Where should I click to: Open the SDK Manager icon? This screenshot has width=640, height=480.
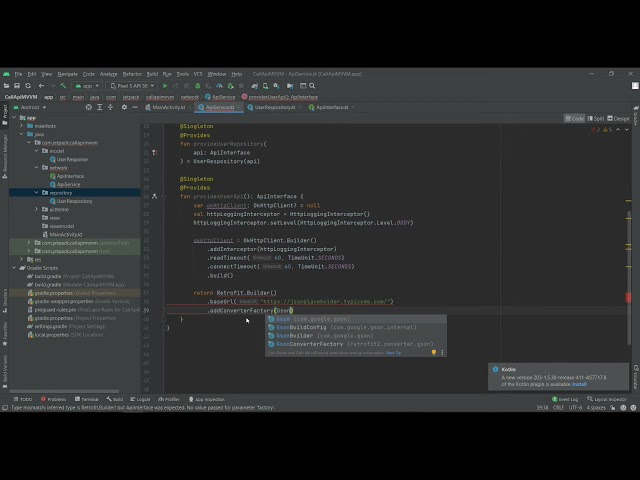[276, 86]
